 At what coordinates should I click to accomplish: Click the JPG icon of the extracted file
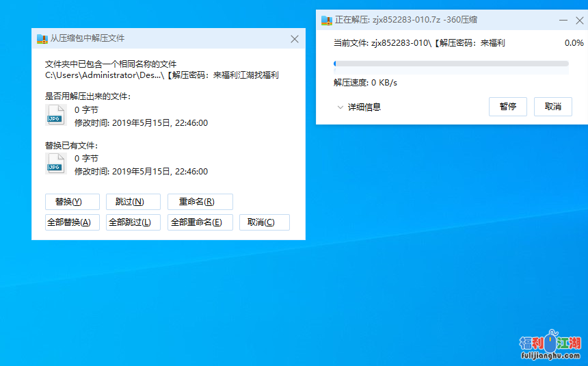pos(55,115)
